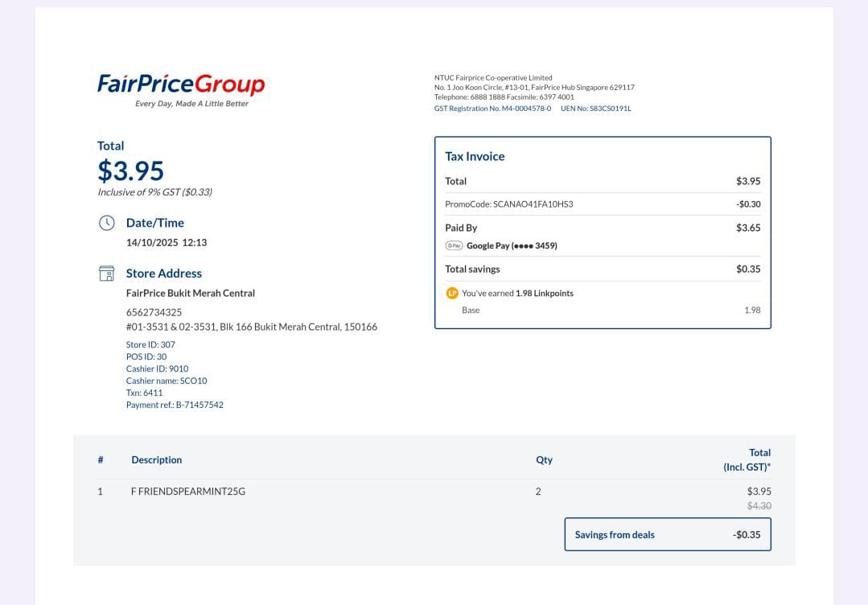Select the 'Inclusive of 9% GST ($0.33)' text
Screen dimensions: 868x605
tap(155, 192)
